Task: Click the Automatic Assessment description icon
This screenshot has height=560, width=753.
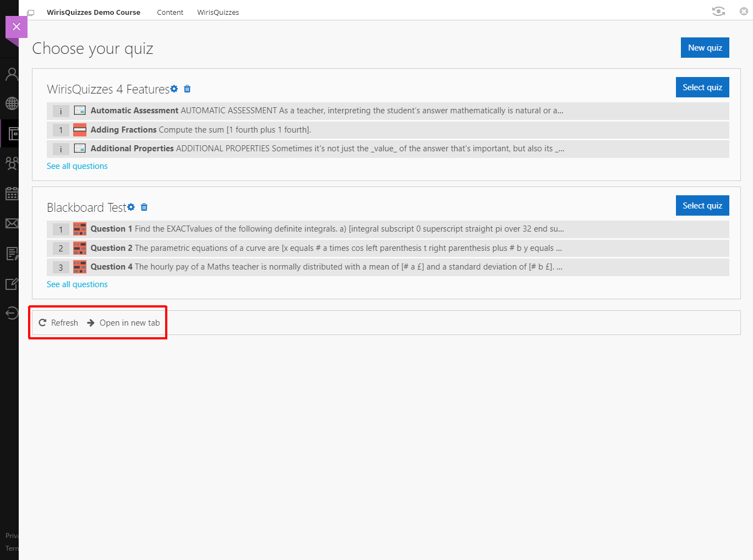Action: pyautogui.click(x=80, y=111)
